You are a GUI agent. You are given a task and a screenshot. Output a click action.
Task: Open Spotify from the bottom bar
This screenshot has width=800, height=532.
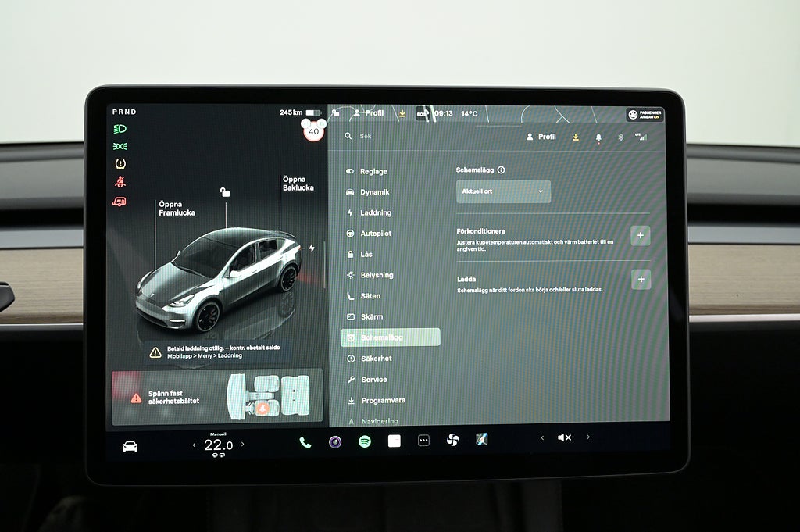tap(365, 441)
